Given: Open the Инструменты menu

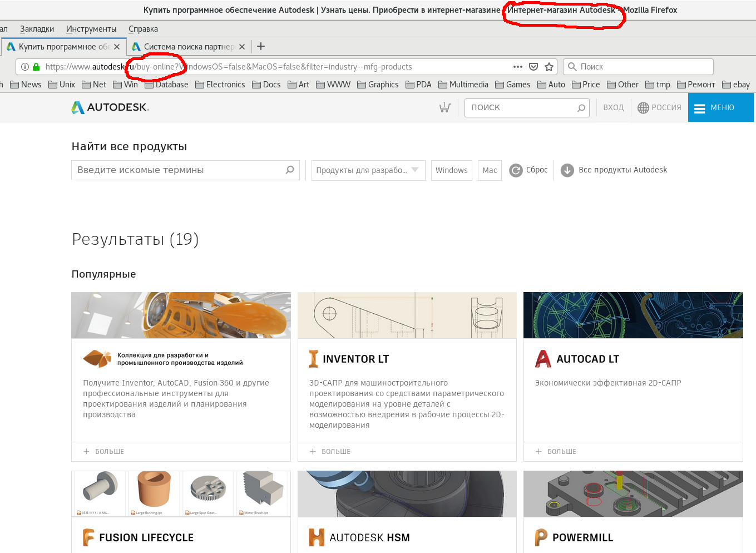Looking at the screenshot, I should coord(91,29).
